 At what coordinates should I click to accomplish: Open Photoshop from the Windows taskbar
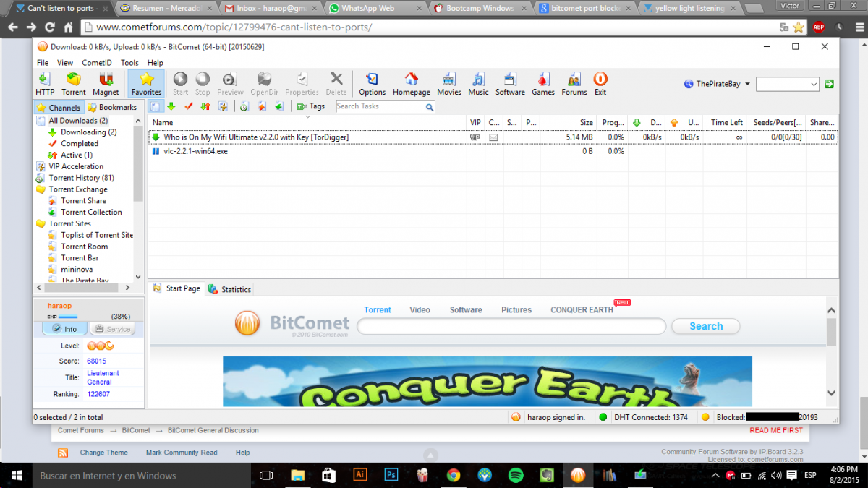click(391, 475)
